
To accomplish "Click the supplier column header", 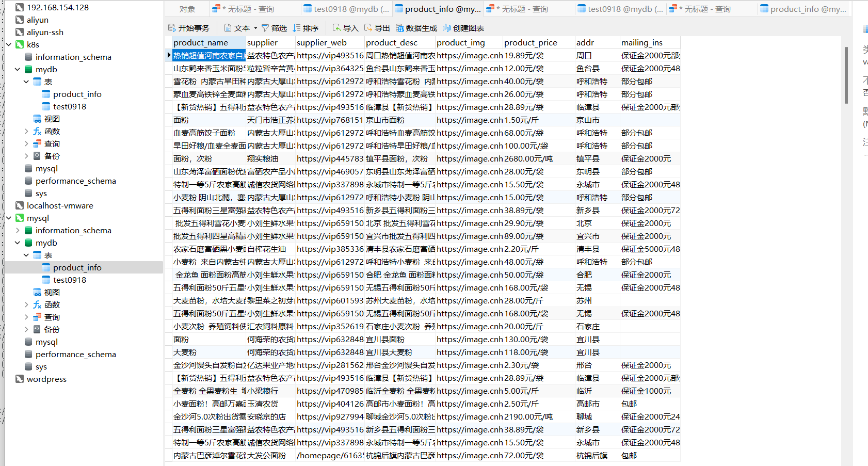I will (270, 42).
